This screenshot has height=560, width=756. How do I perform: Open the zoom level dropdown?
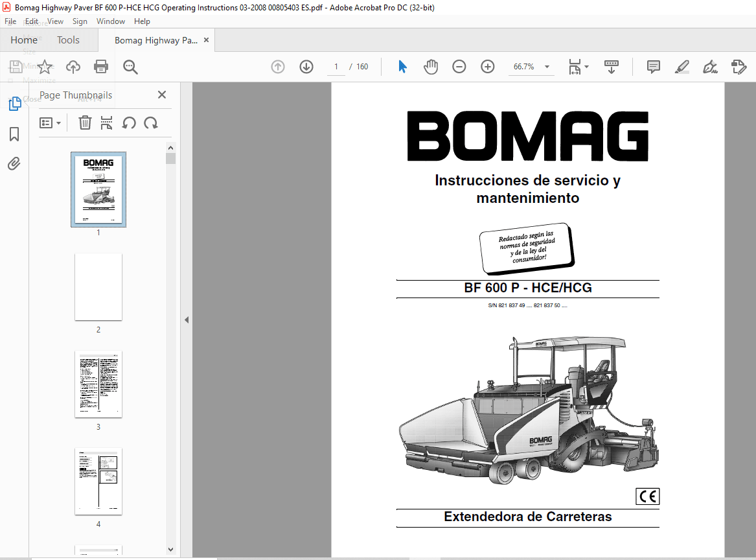546,66
